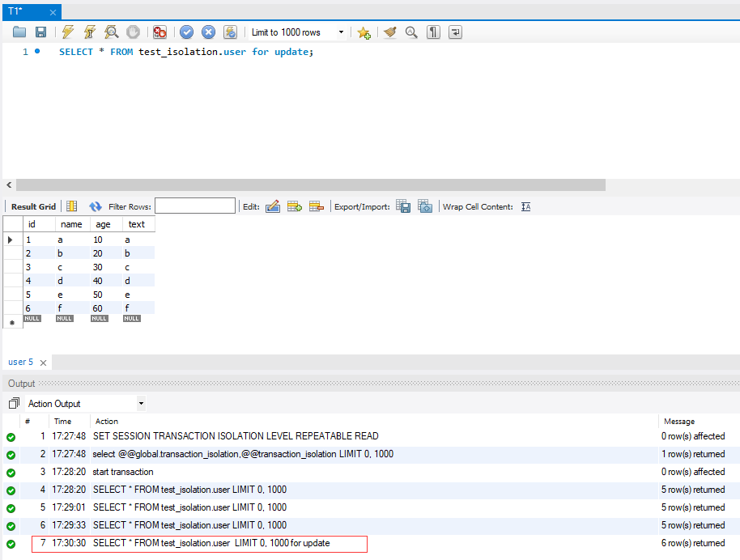The height and width of the screenshot is (560, 740).
Task: Click 6 row(s) returned message
Action: tap(693, 543)
